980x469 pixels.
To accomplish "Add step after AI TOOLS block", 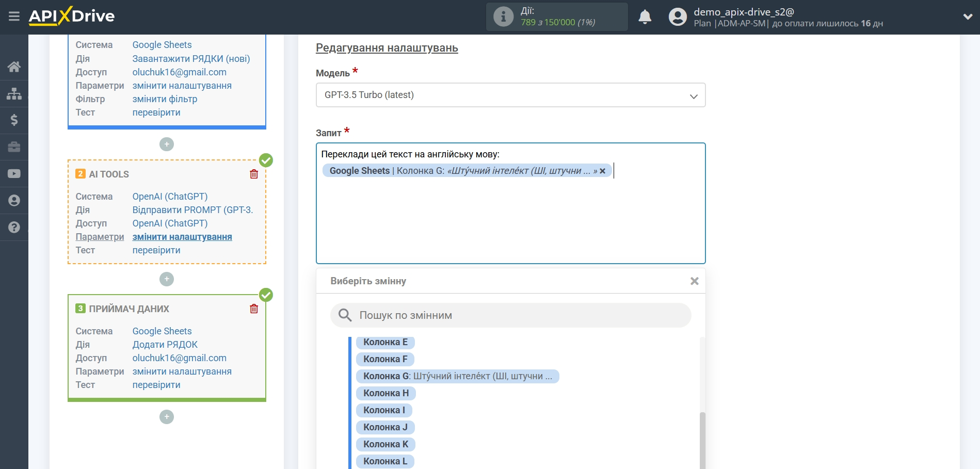I will [167, 279].
